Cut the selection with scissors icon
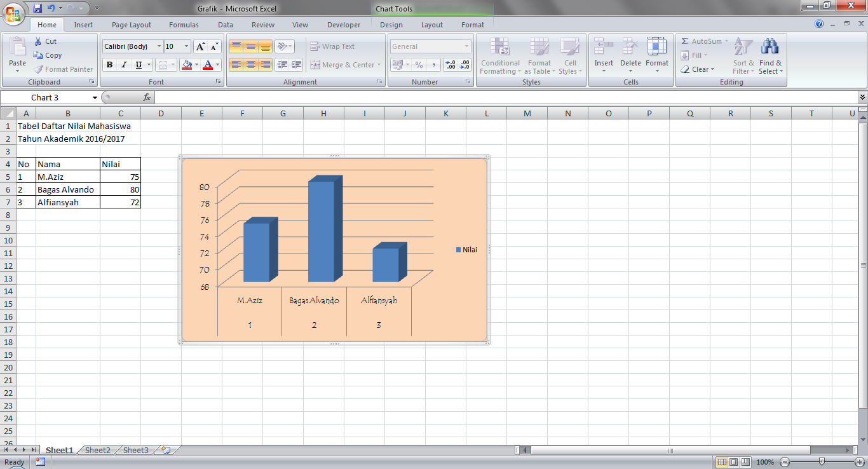The image size is (868, 469). [45, 41]
